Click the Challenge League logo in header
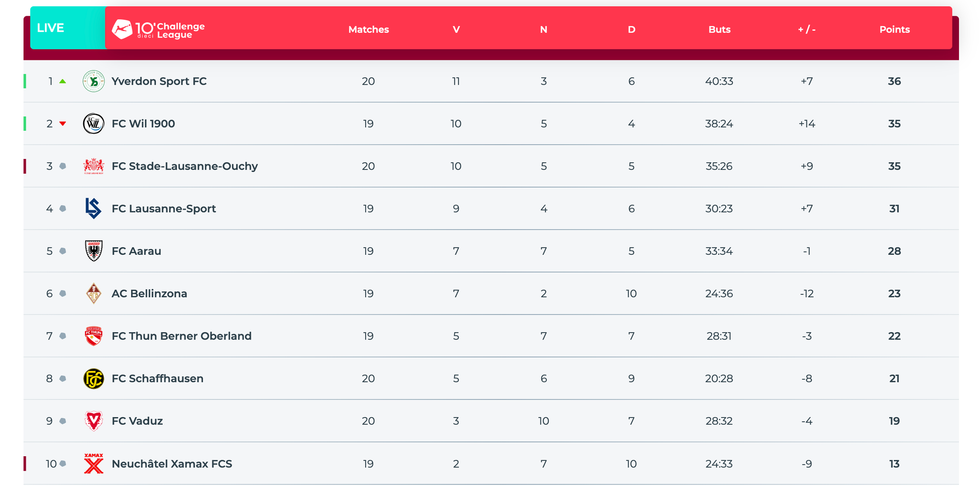980x497 pixels. click(x=158, y=30)
